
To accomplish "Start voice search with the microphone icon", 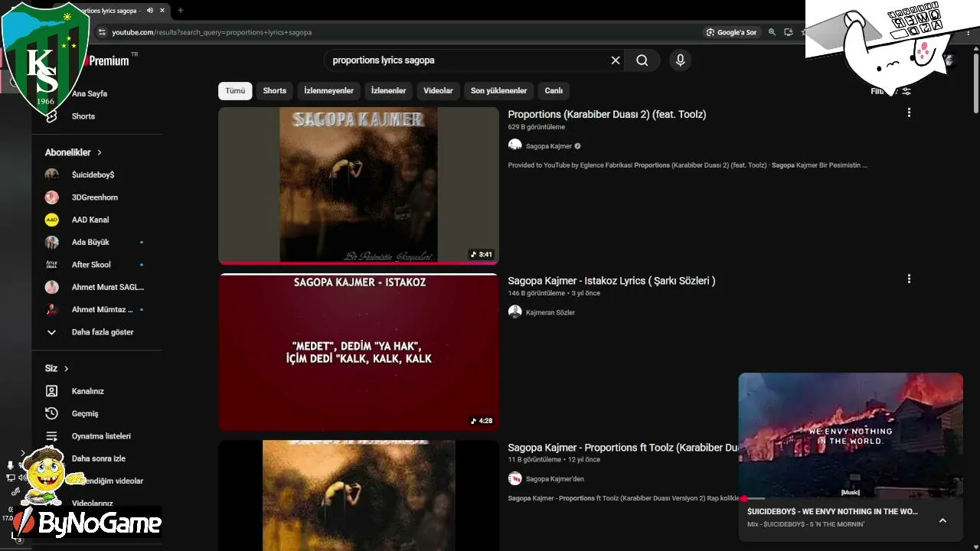I will tap(680, 60).
